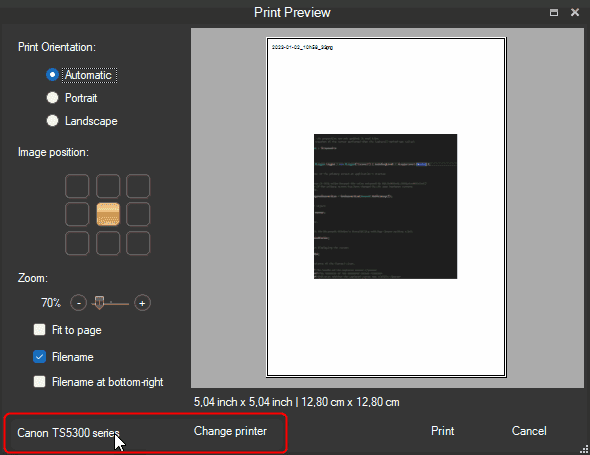Select middle-left image position box
Screen dimensions: 590x455
(77, 214)
